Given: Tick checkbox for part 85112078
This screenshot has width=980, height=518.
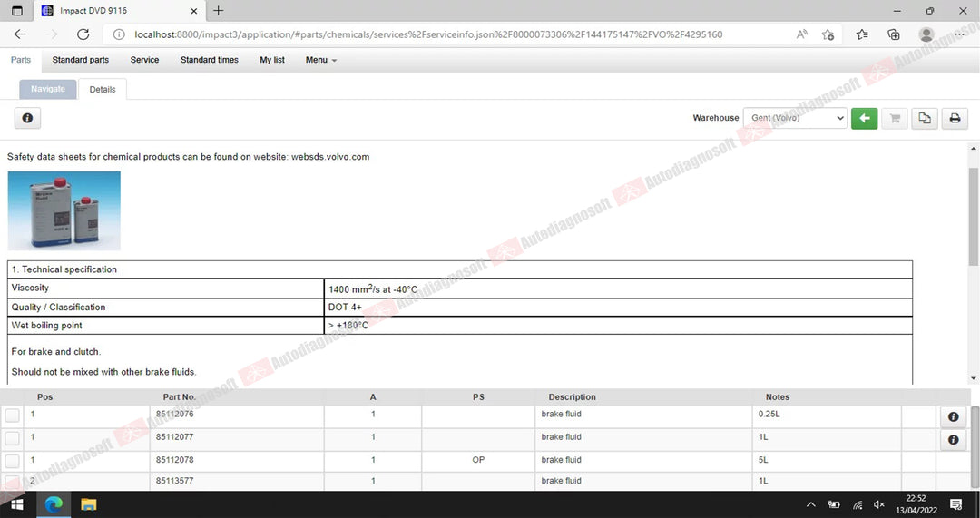Looking at the screenshot, I should click(12, 461).
